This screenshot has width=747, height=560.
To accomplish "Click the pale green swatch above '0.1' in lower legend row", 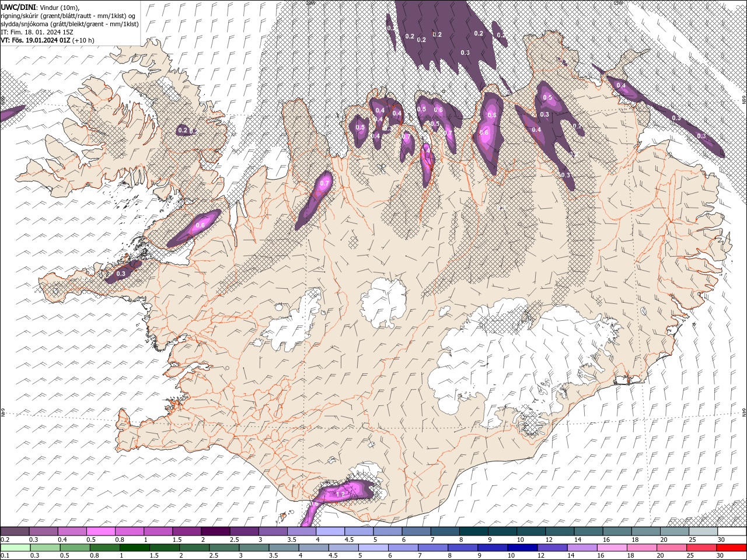I will point(15,548).
